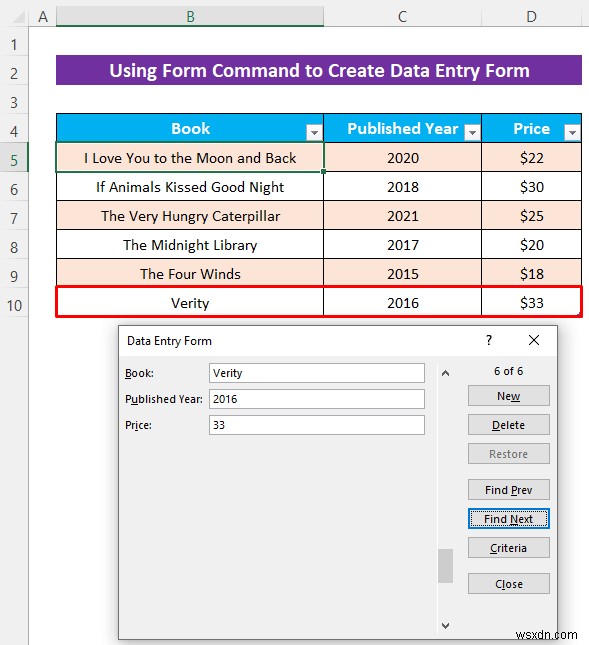Select the year cell 2015
589x645 pixels.
coord(403,274)
